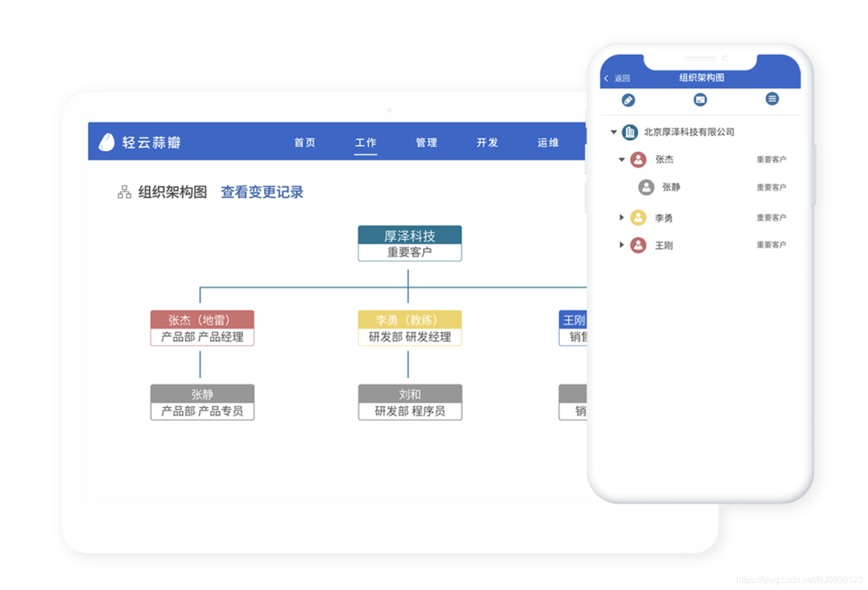Click the 组织架构图 hierarchy icon
This screenshot has width=868, height=590.
point(125,192)
